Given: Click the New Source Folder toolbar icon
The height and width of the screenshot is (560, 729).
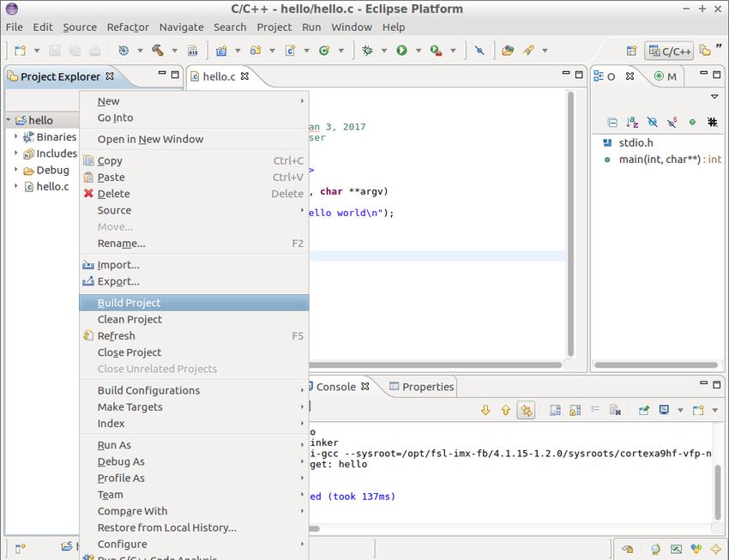Looking at the screenshot, I should coord(256,51).
